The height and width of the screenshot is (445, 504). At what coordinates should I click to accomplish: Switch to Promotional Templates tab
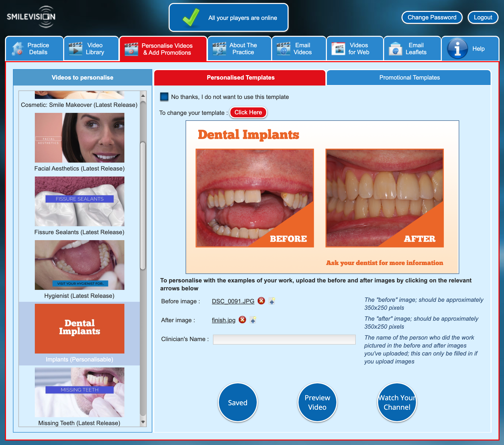(409, 78)
